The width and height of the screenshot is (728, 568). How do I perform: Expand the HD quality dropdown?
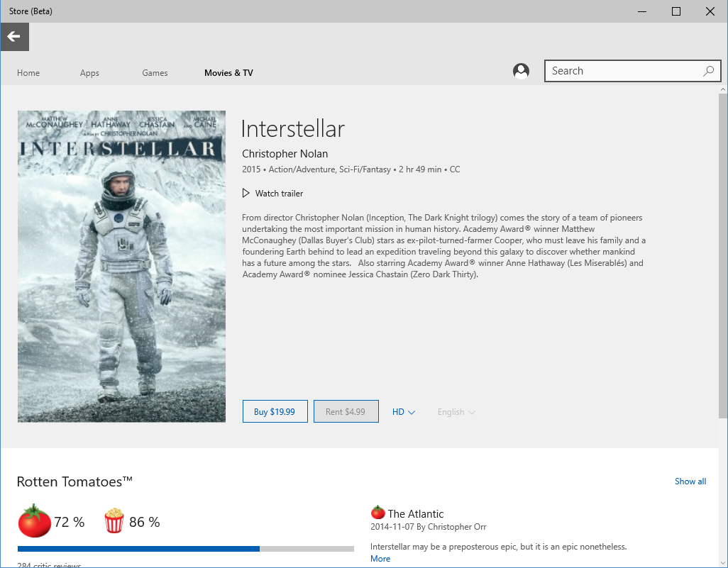coord(403,412)
